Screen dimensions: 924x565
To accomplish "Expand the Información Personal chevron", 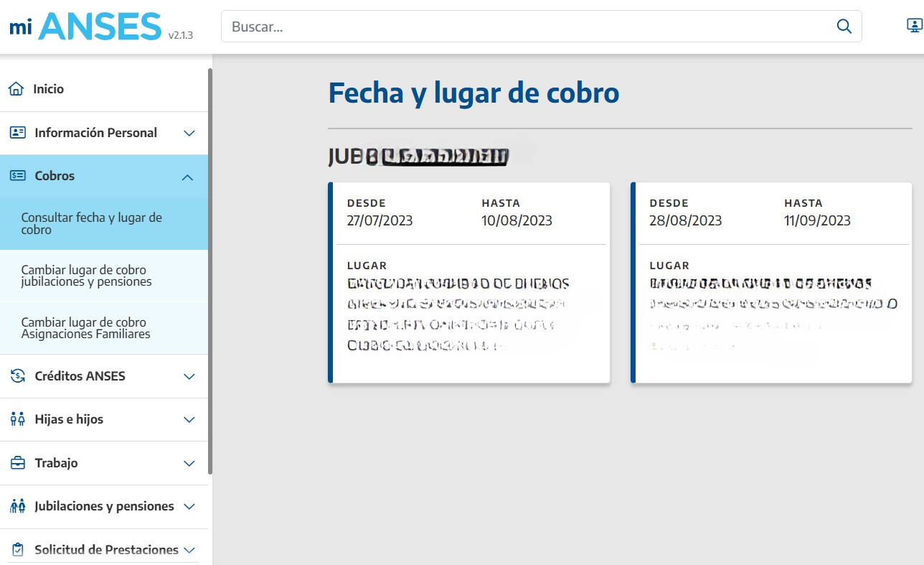I will point(189,134).
